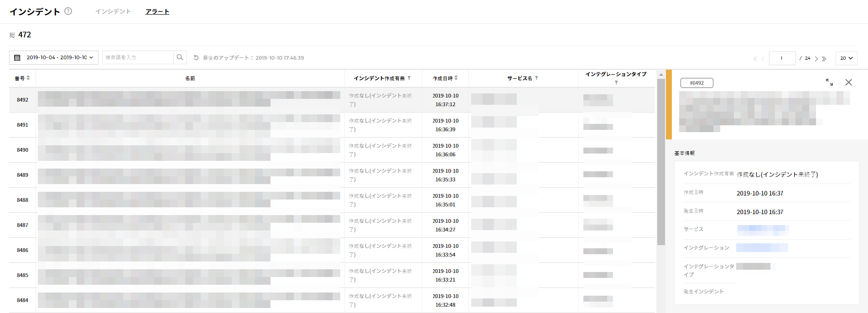Viewport: 868px width, 313px height.
Task: Select the アラート tab
Action: coord(157,11)
